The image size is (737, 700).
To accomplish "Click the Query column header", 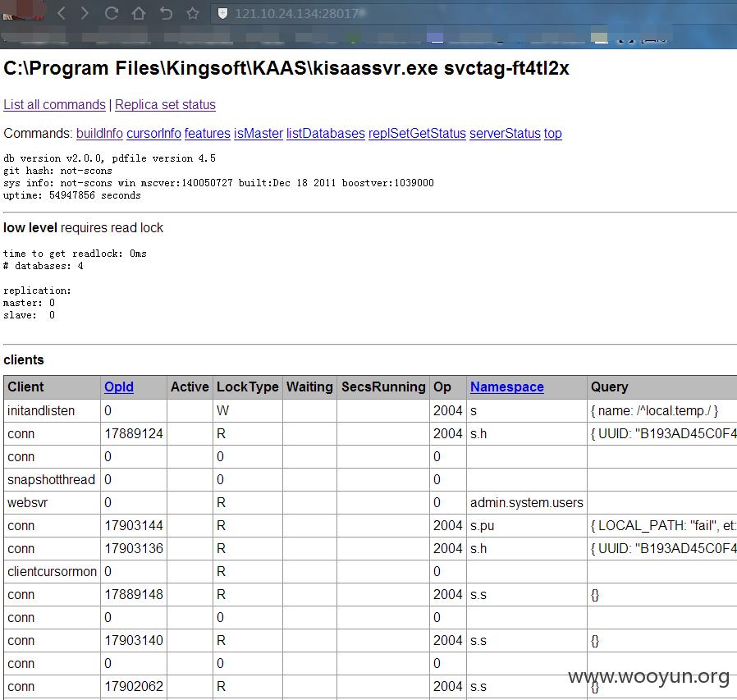I will pyautogui.click(x=662, y=387).
